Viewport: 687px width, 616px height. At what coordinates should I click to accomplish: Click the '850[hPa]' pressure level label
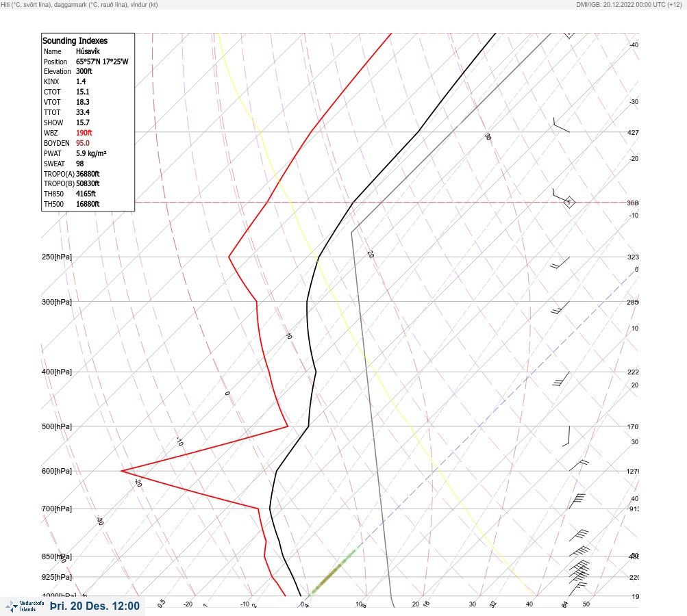(x=57, y=556)
